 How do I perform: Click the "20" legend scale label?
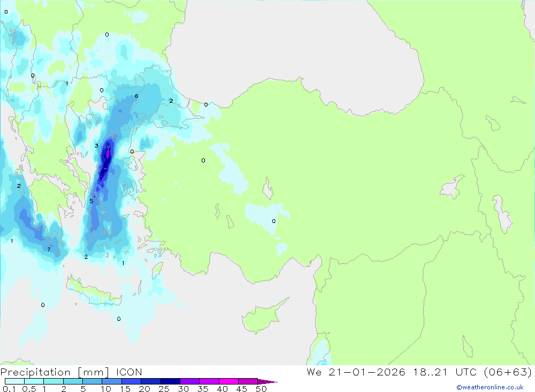(x=144, y=389)
